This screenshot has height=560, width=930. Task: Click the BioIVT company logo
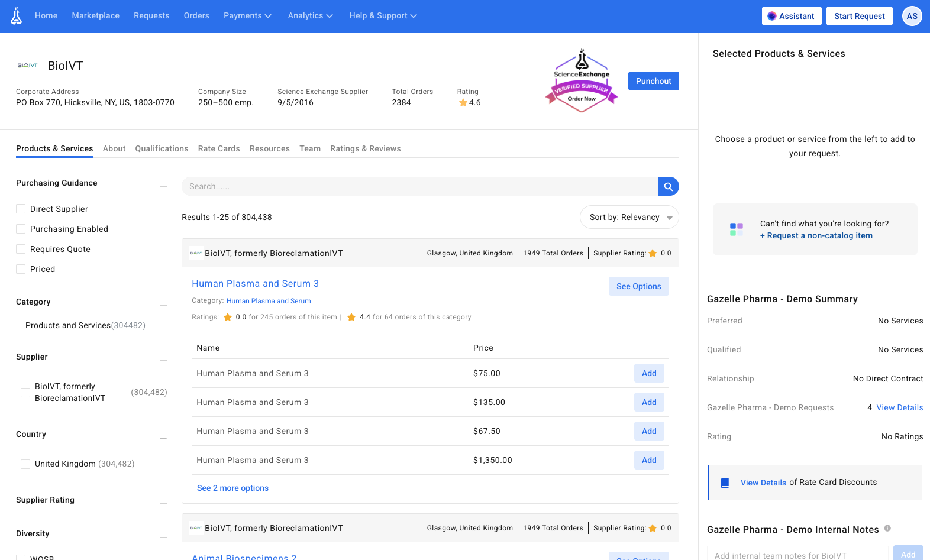click(x=27, y=66)
